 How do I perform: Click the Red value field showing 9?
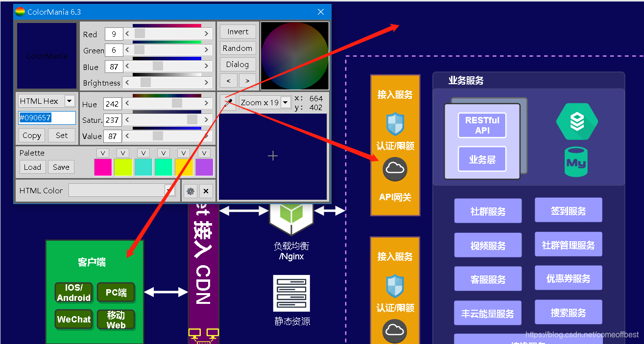(x=114, y=34)
